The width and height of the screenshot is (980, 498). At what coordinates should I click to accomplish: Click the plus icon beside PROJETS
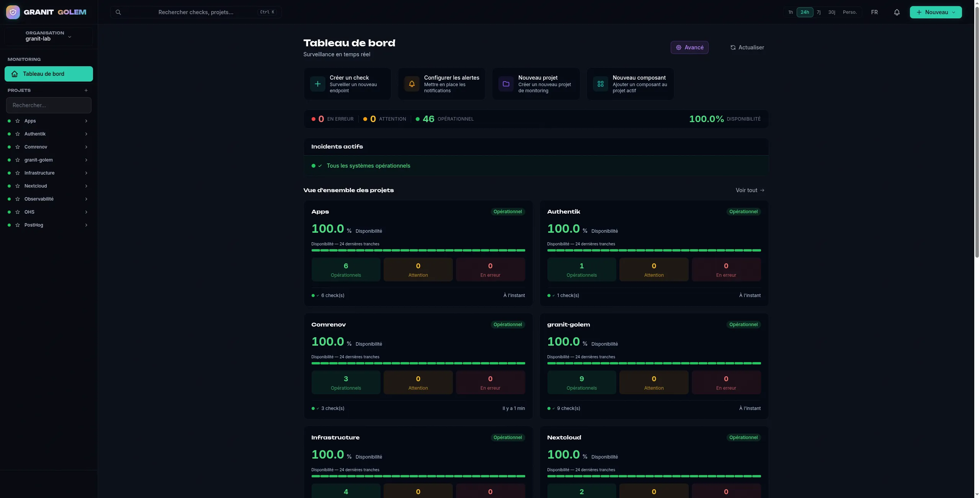pos(86,90)
